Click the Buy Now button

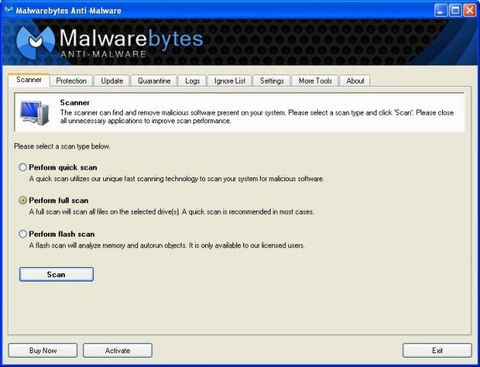tap(43, 351)
